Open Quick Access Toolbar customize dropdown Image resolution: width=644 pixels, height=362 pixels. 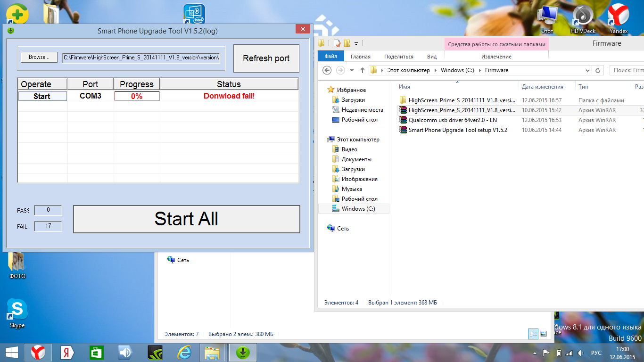coord(356,44)
